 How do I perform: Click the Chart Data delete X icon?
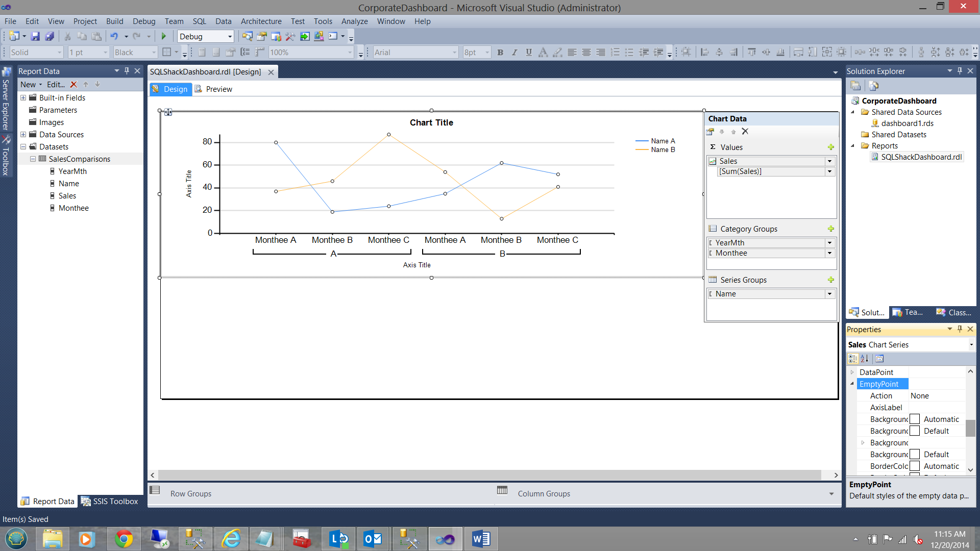[x=745, y=132]
